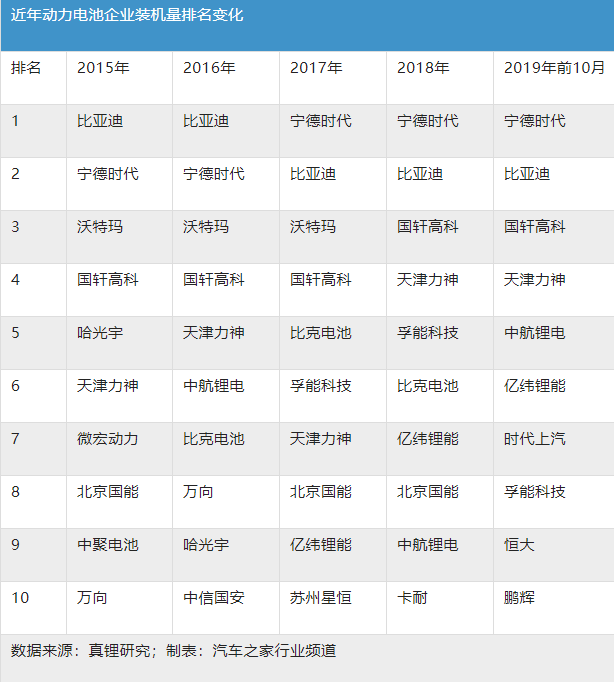Image resolution: width=614 pixels, height=682 pixels.
Task: Select the 2015年 column header
Action: (x=103, y=68)
